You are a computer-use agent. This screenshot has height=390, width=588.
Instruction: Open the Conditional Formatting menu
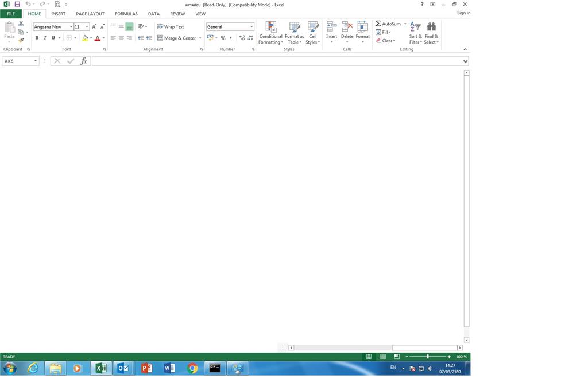coord(271,33)
